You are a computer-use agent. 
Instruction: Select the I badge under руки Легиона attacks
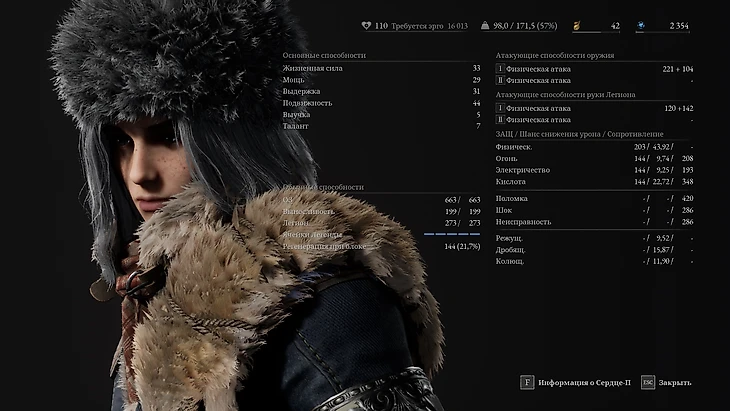[500, 108]
